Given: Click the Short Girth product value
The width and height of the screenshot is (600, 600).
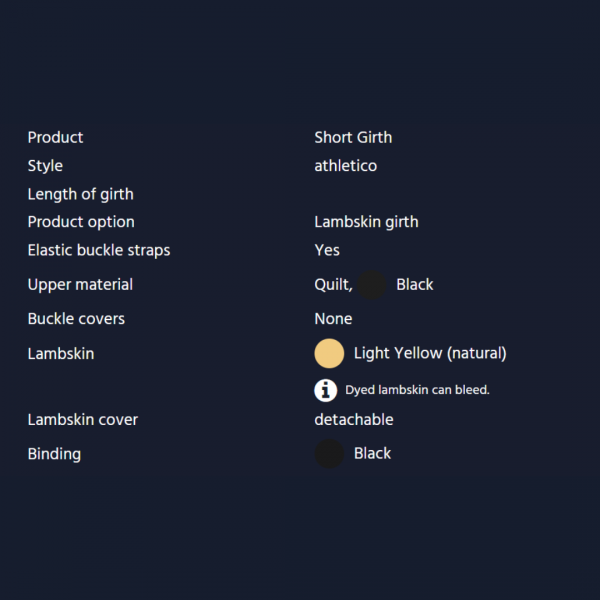Looking at the screenshot, I should point(353,137).
